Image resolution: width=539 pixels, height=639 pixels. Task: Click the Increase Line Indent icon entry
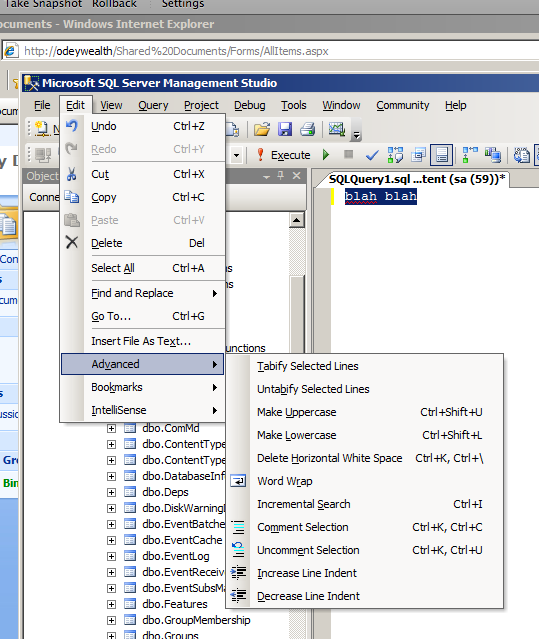(365, 573)
